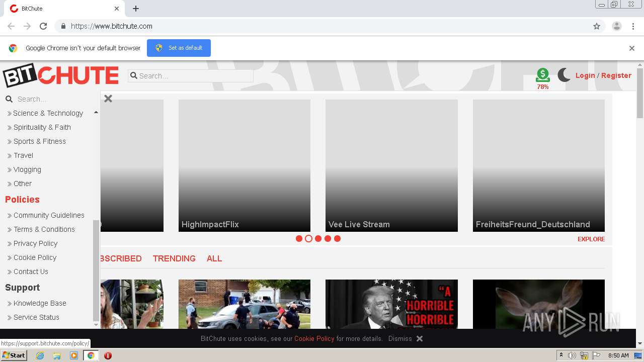Click the Support heading

22,288
